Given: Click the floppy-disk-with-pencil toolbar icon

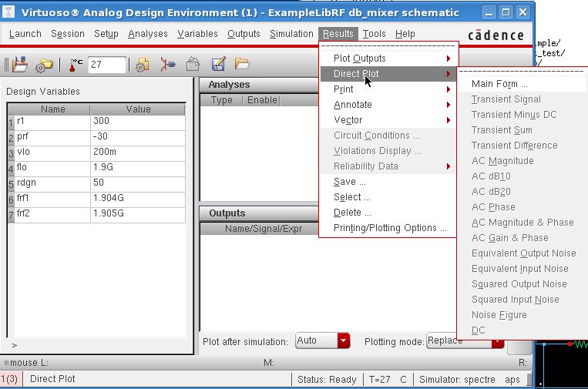Looking at the screenshot, I should (x=218, y=64).
